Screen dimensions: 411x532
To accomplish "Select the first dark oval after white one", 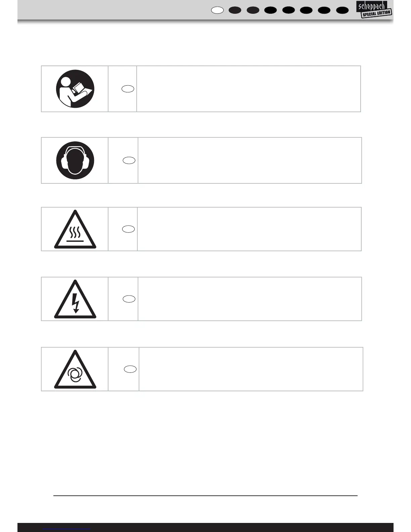I will (235, 10).
